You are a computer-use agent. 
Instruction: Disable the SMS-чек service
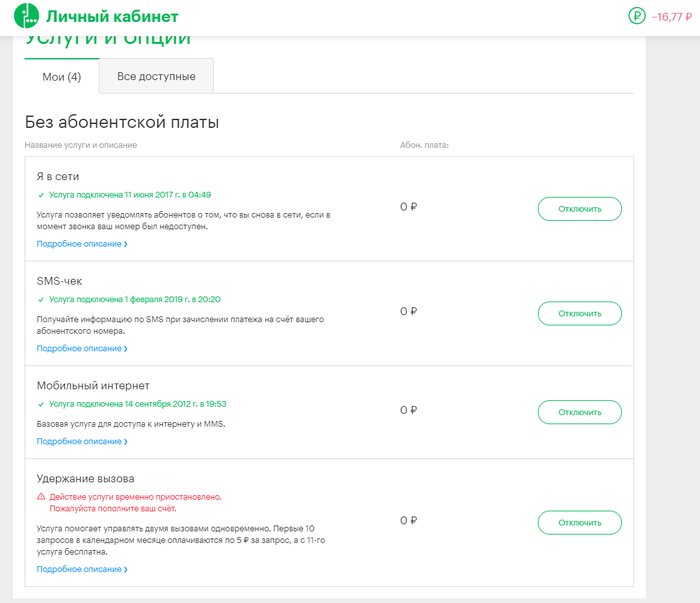coord(579,313)
